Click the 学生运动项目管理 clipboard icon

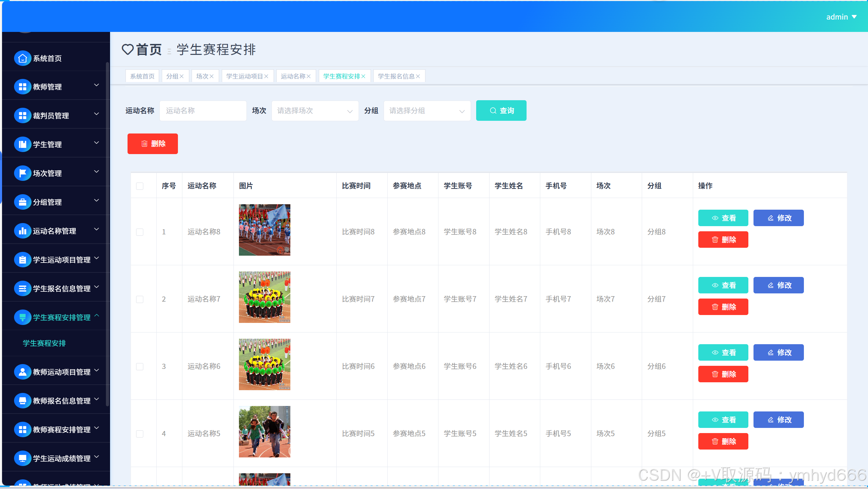coord(23,259)
